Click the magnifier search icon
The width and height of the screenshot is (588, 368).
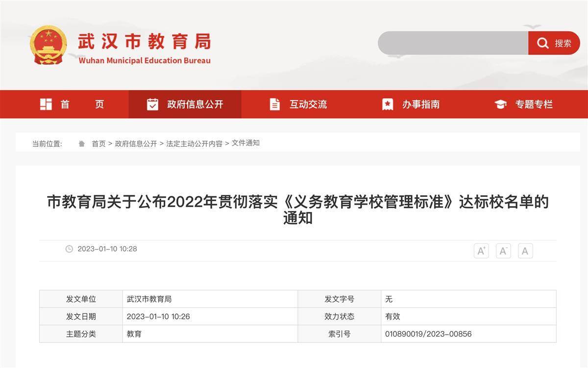[542, 43]
